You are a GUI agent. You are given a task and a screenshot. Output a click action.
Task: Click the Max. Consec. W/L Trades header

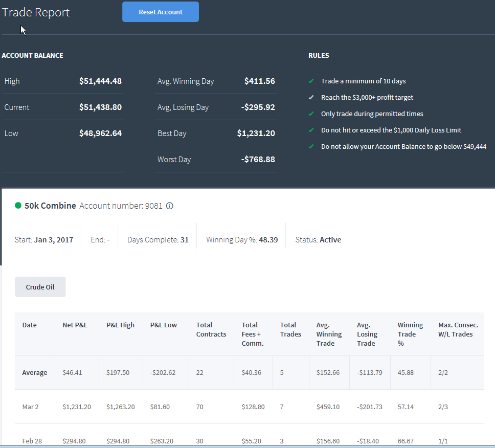pos(458,329)
